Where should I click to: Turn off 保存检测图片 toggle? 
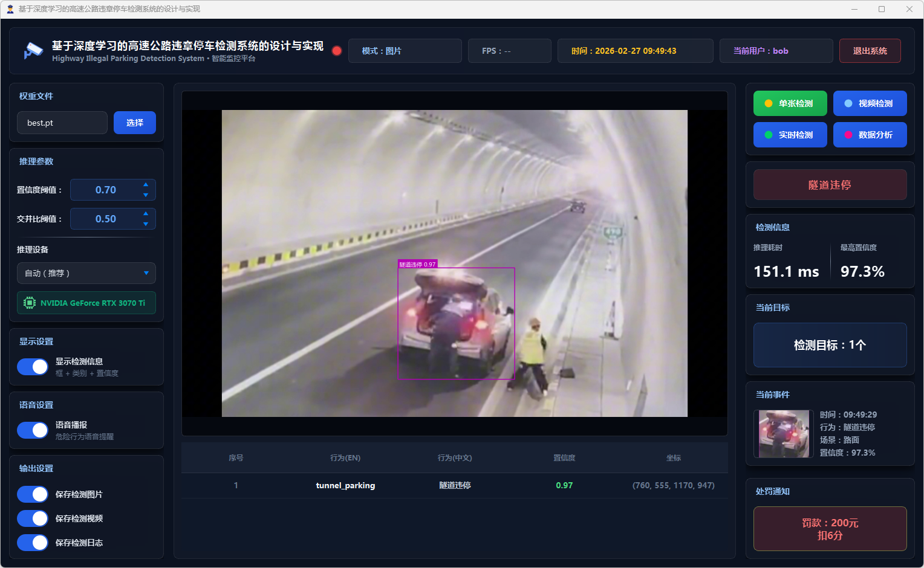pyautogui.click(x=33, y=494)
